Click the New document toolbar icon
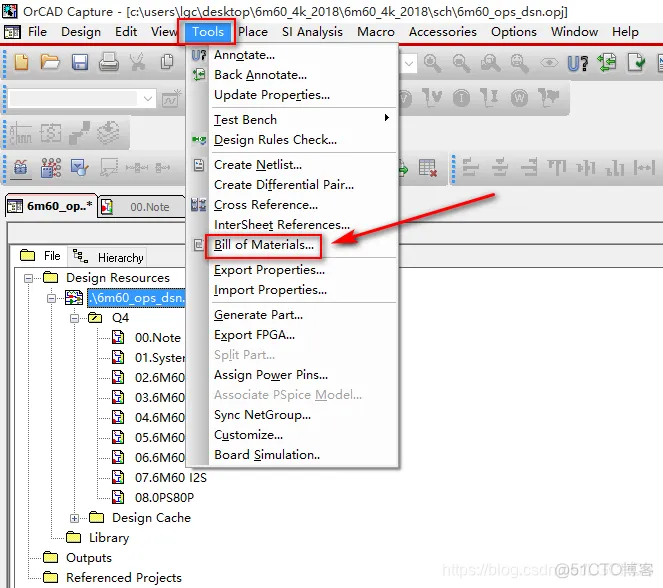This screenshot has height=588, width=663. pyautogui.click(x=22, y=63)
